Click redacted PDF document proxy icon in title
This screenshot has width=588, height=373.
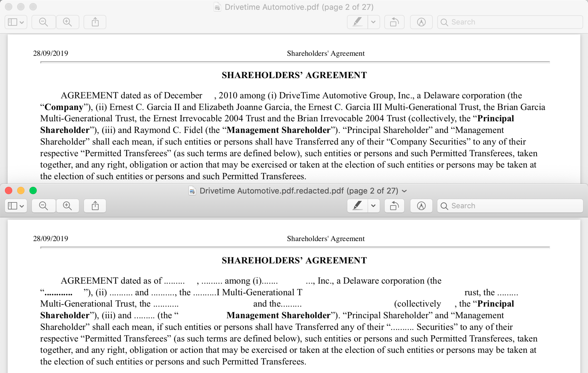[192, 191]
